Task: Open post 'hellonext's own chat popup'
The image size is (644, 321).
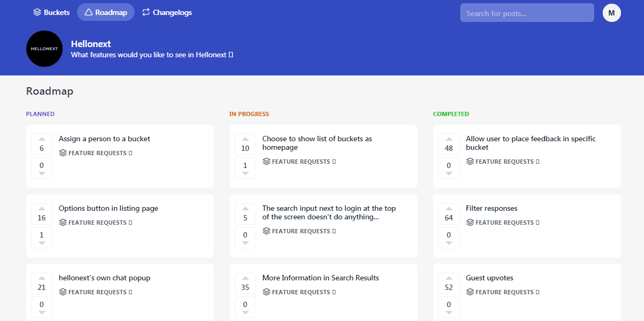Action: point(104,278)
